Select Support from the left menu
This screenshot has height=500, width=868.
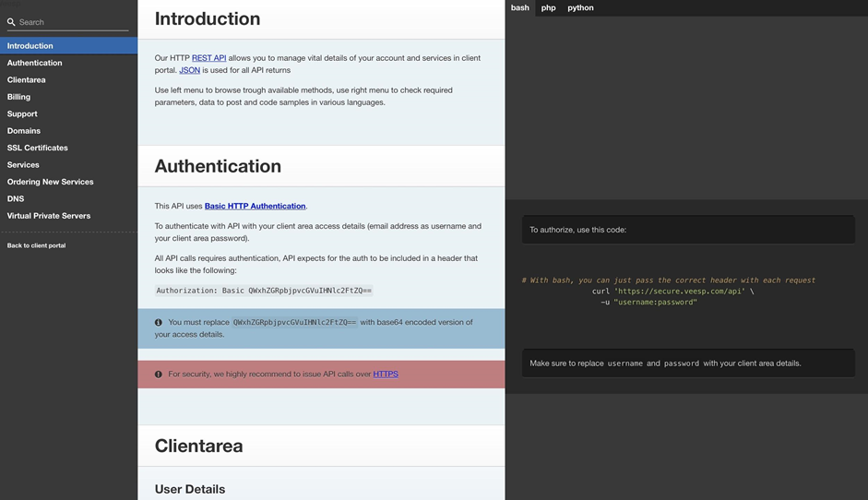(x=22, y=114)
